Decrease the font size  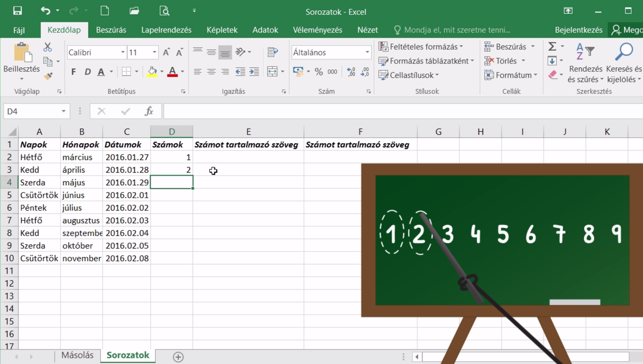(179, 52)
